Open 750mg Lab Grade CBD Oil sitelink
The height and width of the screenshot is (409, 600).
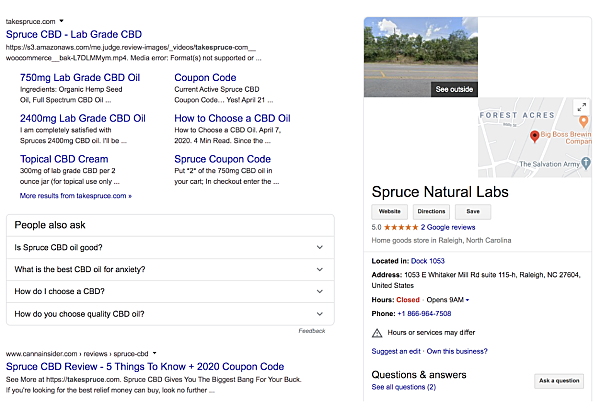click(x=80, y=78)
